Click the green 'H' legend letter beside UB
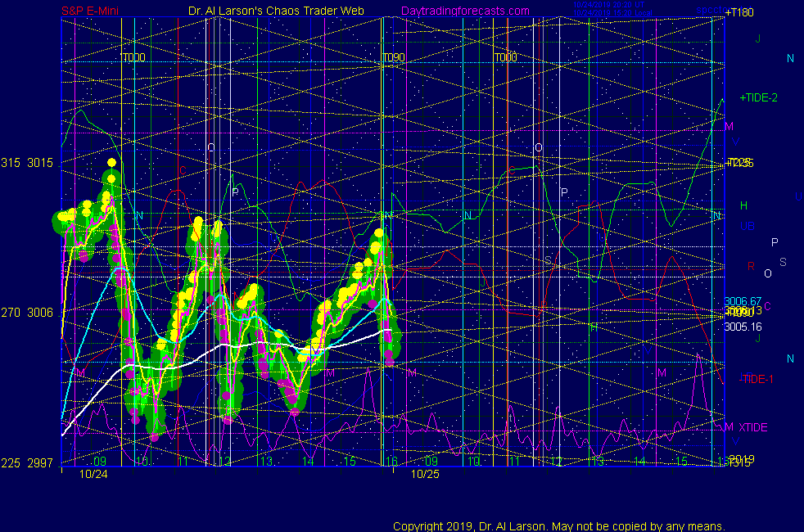The height and width of the screenshot is (532, 804). pyautogui.click(x=743, y=206)
